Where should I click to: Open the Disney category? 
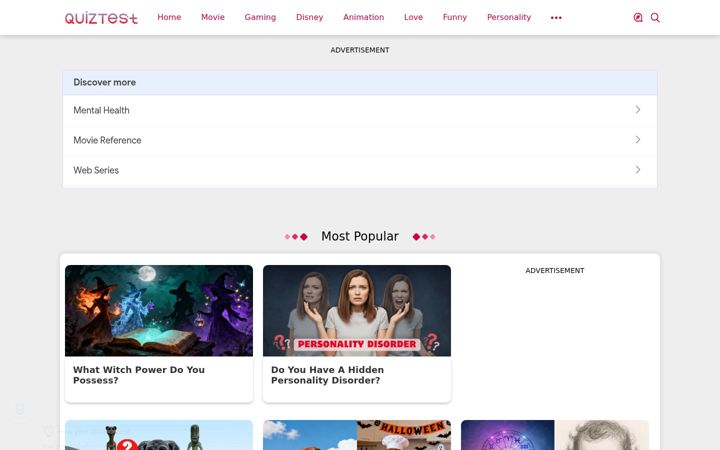coord(309,17)
